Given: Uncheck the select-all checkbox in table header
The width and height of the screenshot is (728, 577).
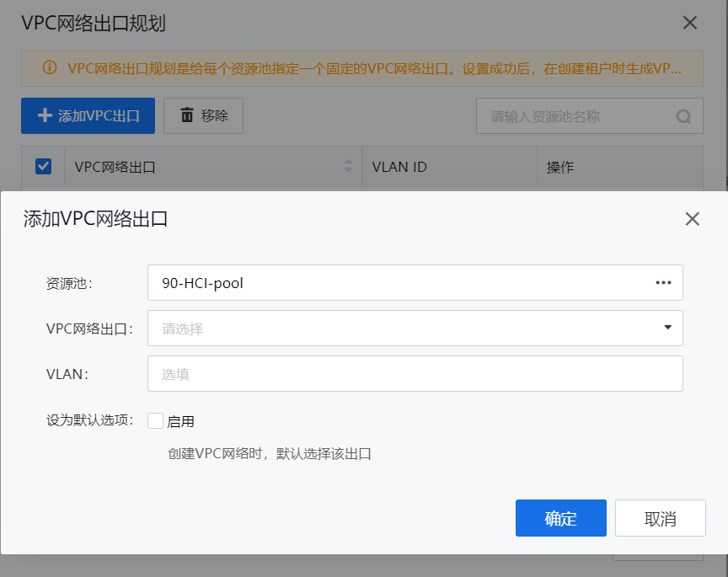Looking at the screenshot, I should pos(43,166).
